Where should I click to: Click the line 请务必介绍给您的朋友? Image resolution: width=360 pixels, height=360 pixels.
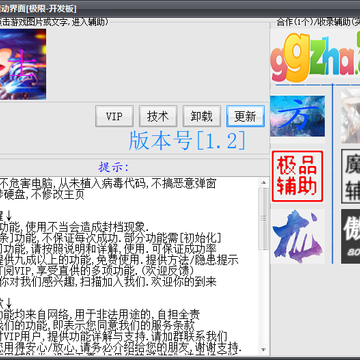120,347
